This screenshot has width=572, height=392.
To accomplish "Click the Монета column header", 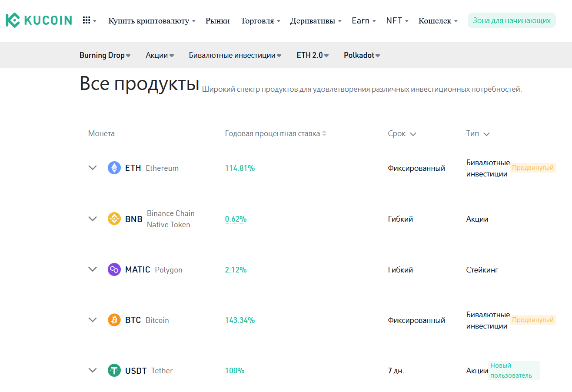I will tap(101, 133).
